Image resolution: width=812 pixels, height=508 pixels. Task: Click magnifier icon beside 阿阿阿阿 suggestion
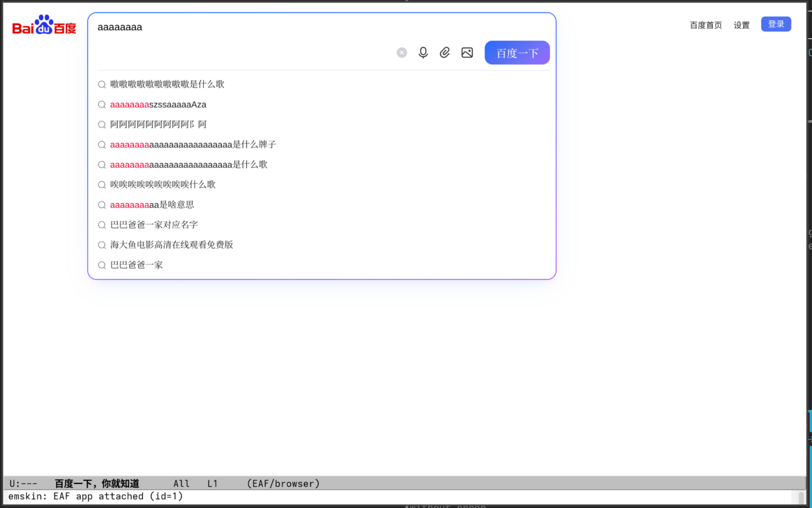coord(102,125)
